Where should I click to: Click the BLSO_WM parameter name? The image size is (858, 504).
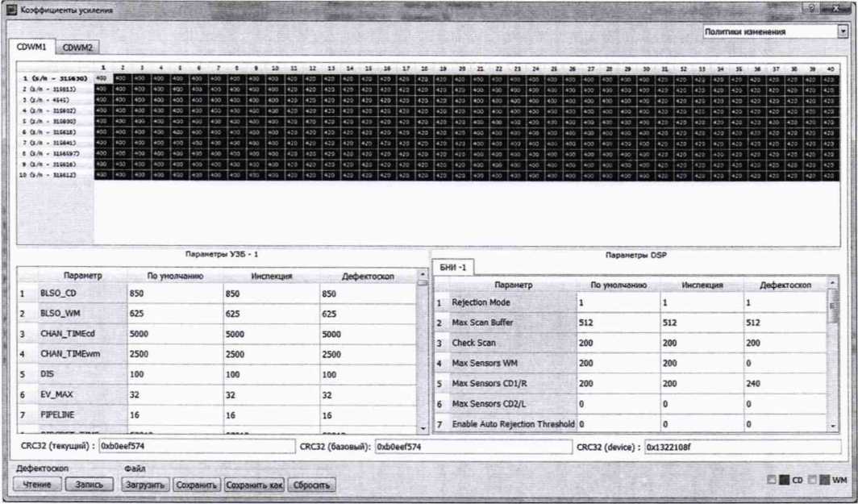(82, 314)
